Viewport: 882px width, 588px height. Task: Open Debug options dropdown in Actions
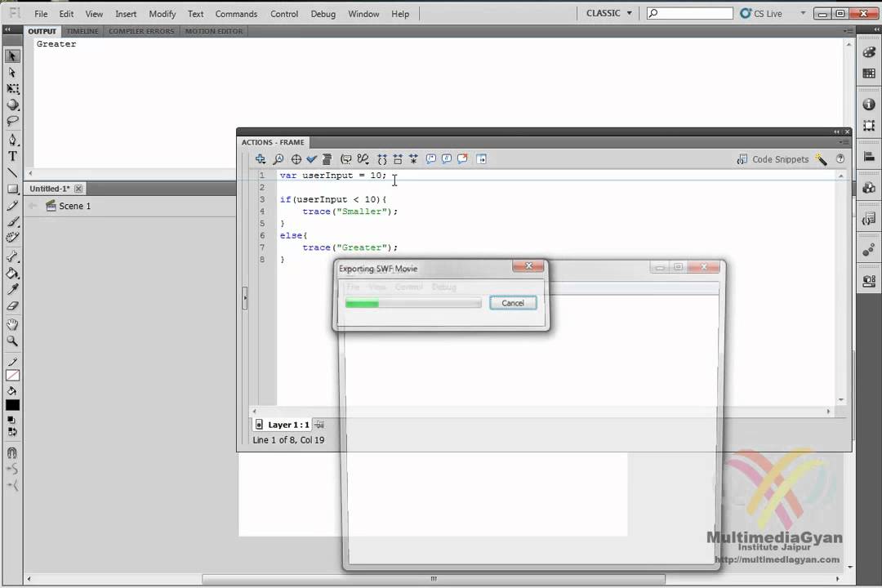pyautogui.click(x=363, y=159)
